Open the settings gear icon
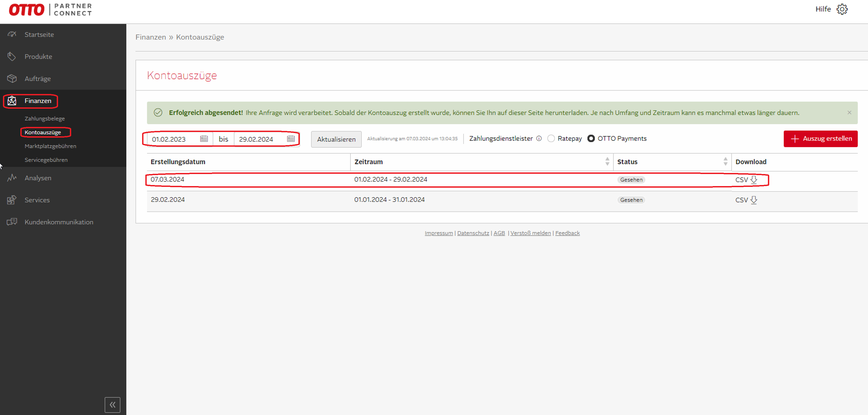The height and width of the screenshot is (415, 868). coord(842,9)
